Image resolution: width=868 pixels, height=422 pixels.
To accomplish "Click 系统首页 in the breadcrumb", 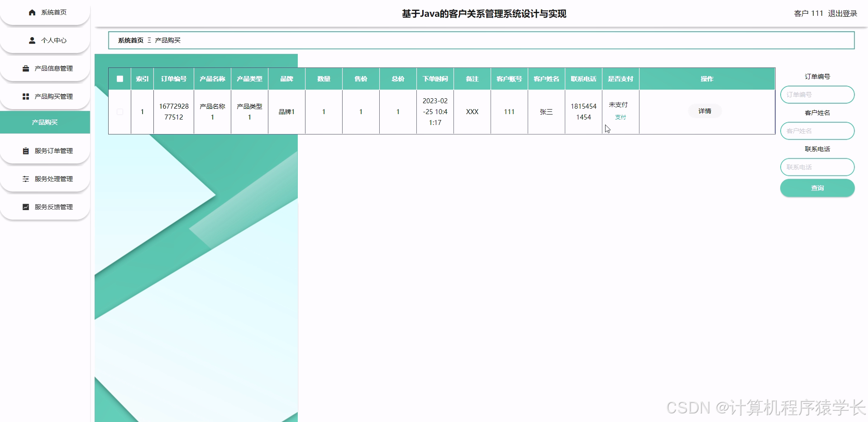I will [x=130, y=40].
